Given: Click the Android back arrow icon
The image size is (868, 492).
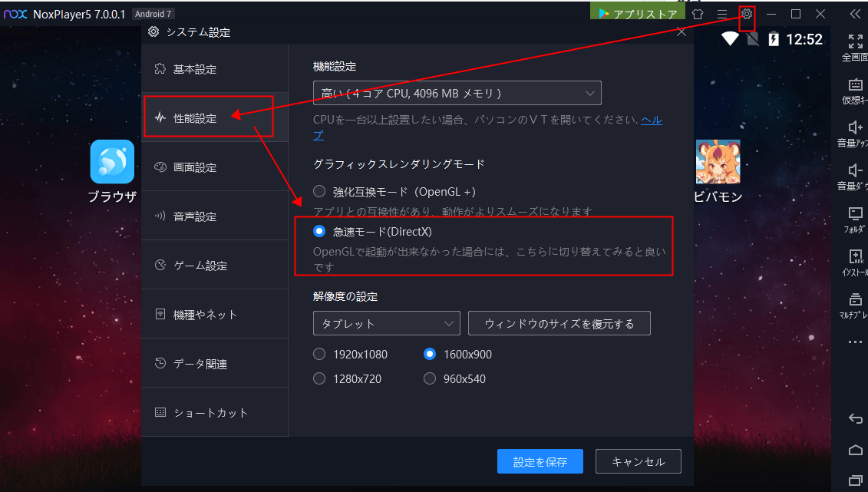Looking at the screenshot, I should (x=855, y=418).
